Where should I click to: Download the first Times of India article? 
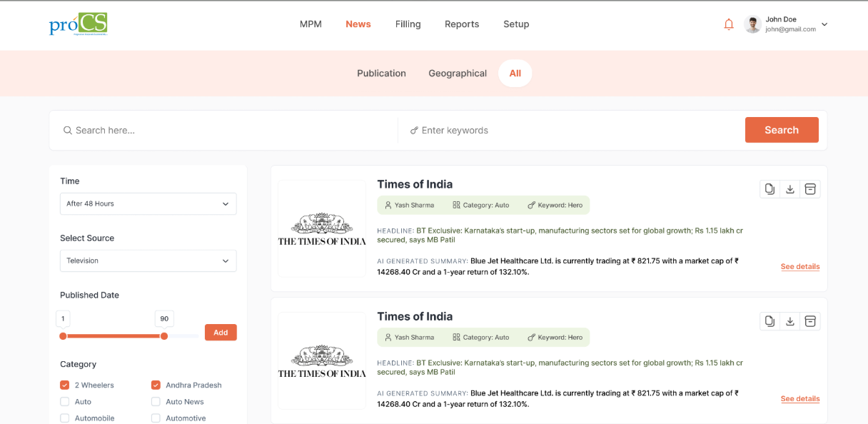click(790, 189)
